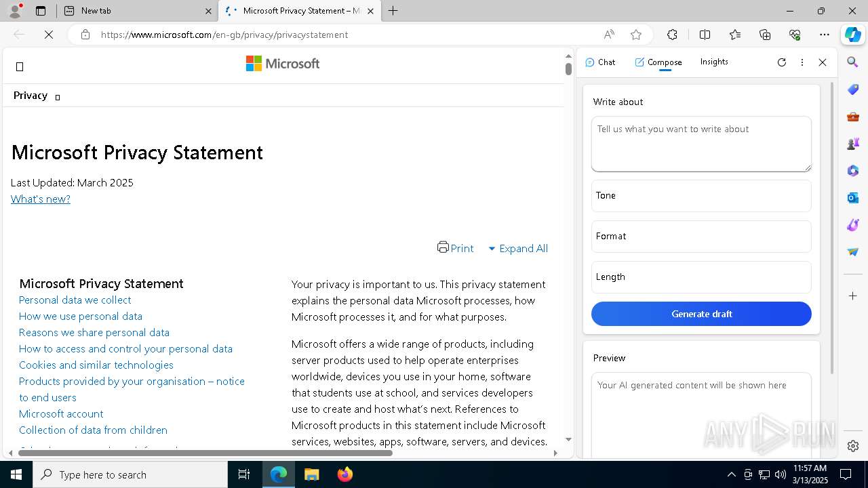Screen dimensions: 868x488
Task: Open Reasons we share personal data
Action: [x=94, y=332]
